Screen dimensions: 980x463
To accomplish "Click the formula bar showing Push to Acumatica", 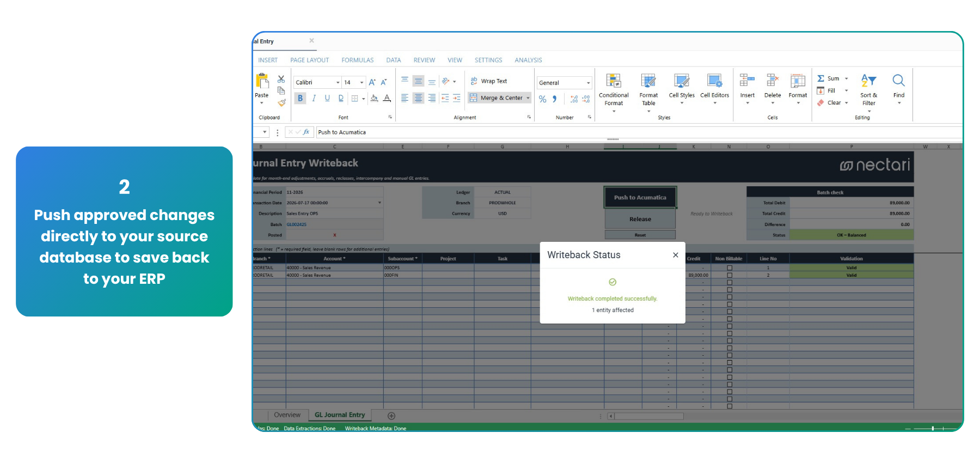I will click(x=639, y=132).
